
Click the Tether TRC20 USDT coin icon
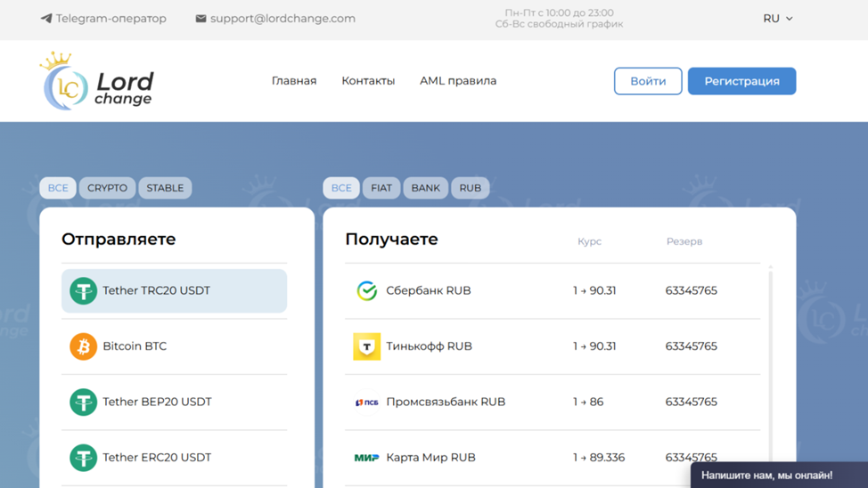click(83, 291)
